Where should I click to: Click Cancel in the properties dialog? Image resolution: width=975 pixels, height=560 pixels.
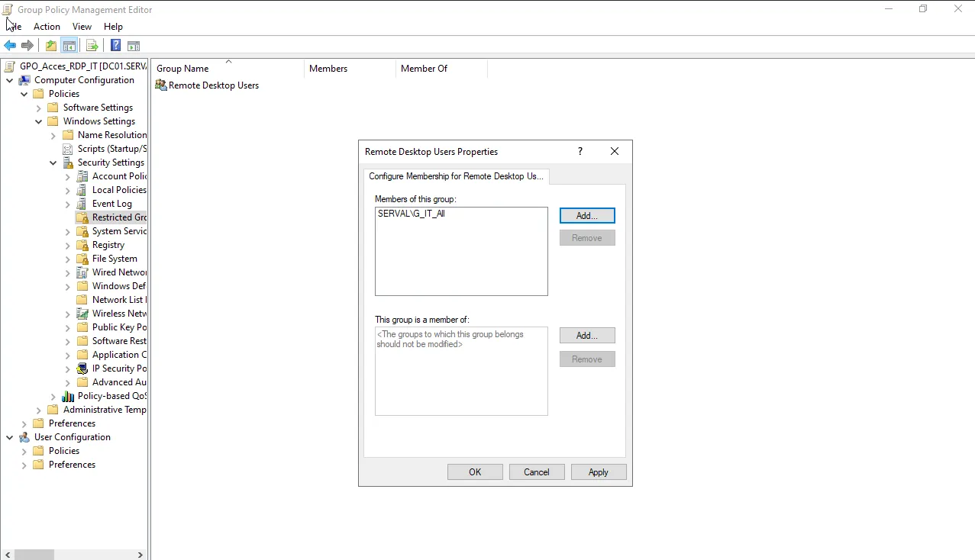click(x=537, y=472)
